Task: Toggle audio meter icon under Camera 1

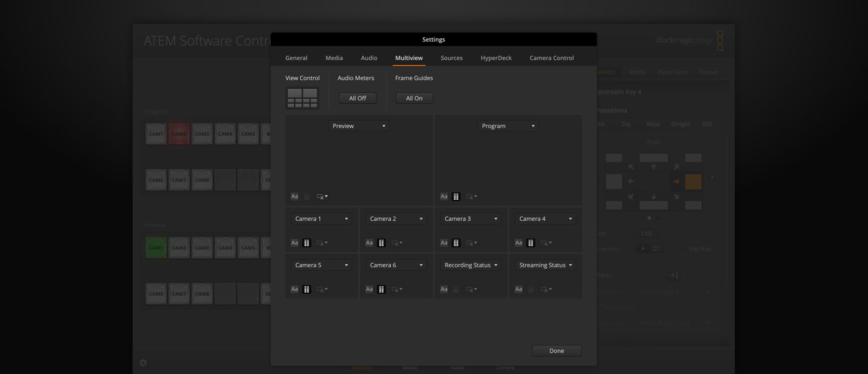Action: tap(307, 243)
